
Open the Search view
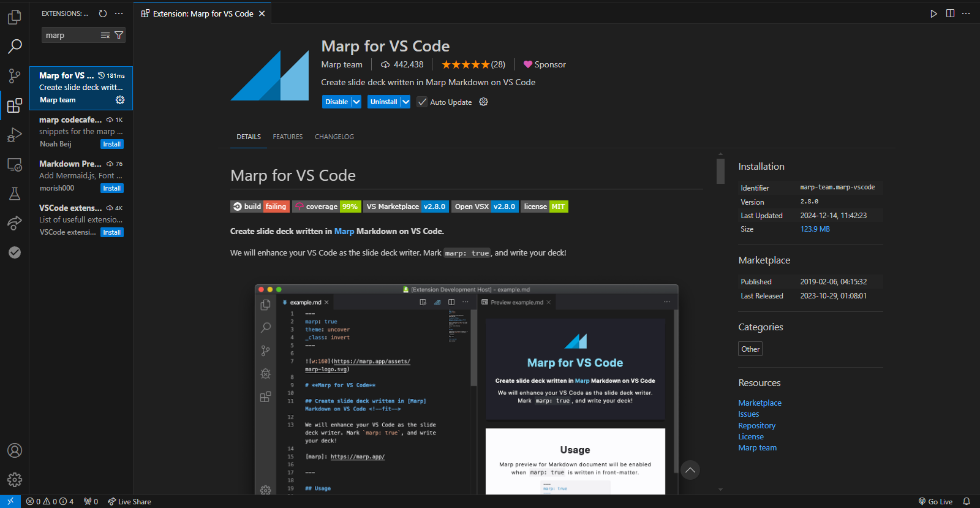pyautogui.click(x=15, y=47)
